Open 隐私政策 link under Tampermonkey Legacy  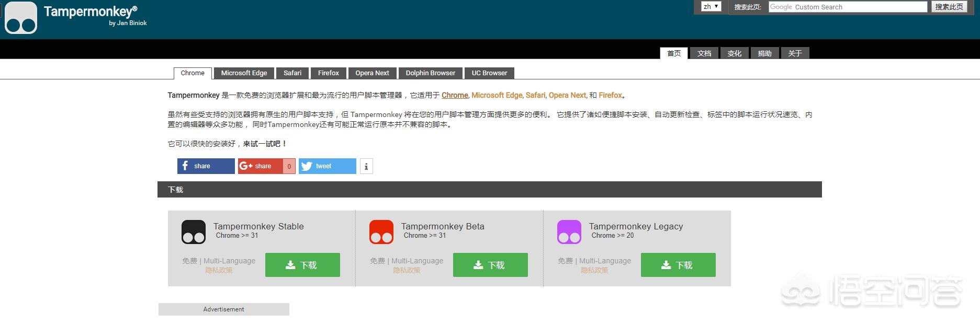pyautogui.click(x=594, y=270)
